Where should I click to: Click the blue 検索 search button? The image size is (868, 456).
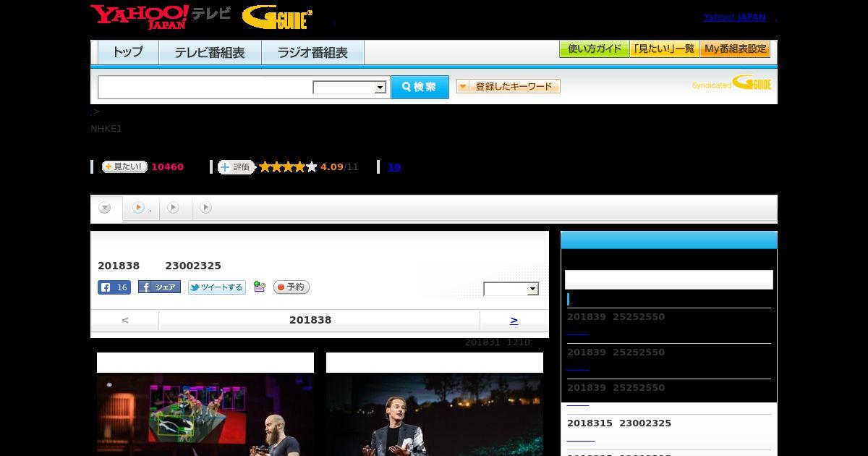coord(420,87)
